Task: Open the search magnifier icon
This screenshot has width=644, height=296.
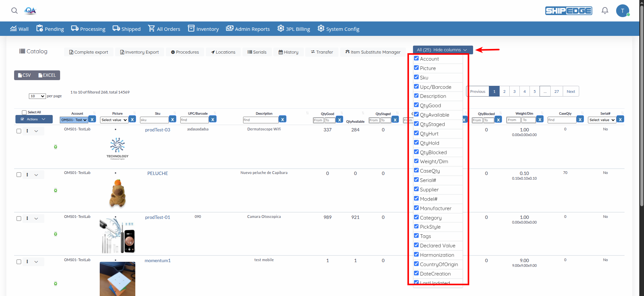Action: pos(14,10)
